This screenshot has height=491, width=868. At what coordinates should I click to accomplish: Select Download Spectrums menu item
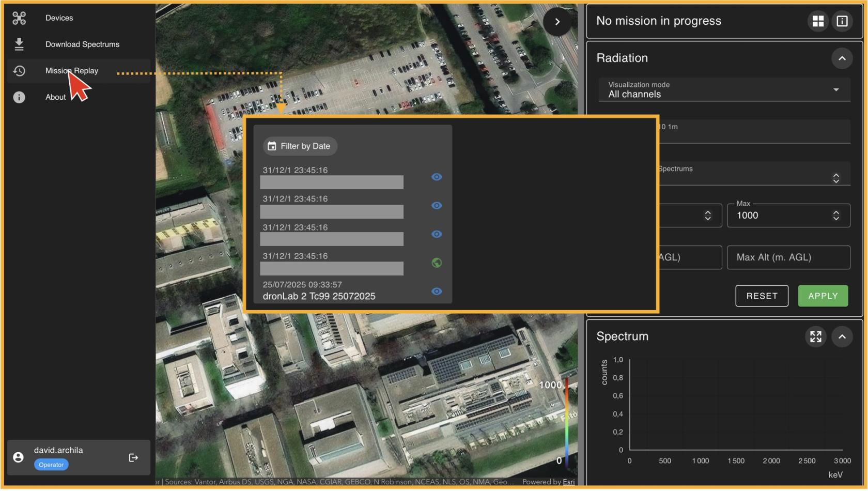82,44
